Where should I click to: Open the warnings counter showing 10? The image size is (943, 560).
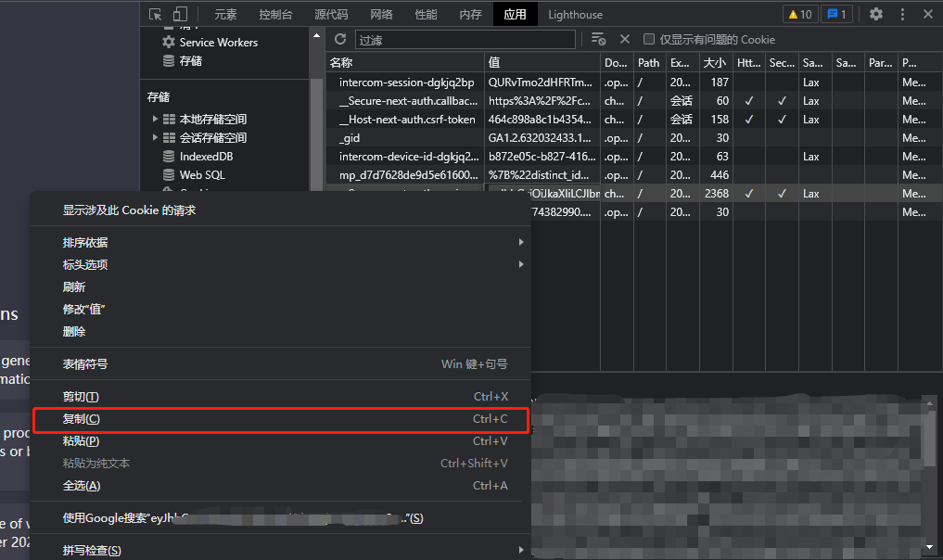pyautogui.click(x=799, y=14)
